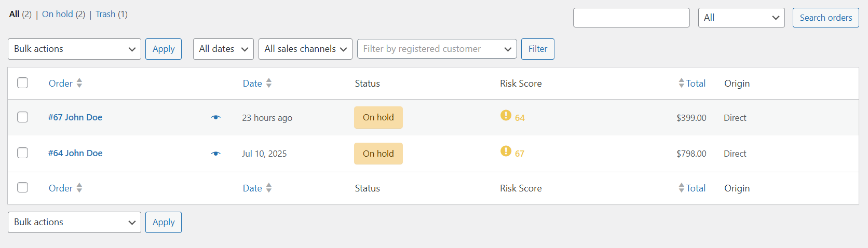Click the On hold status badge of order #67

click(x=378, y=117)
